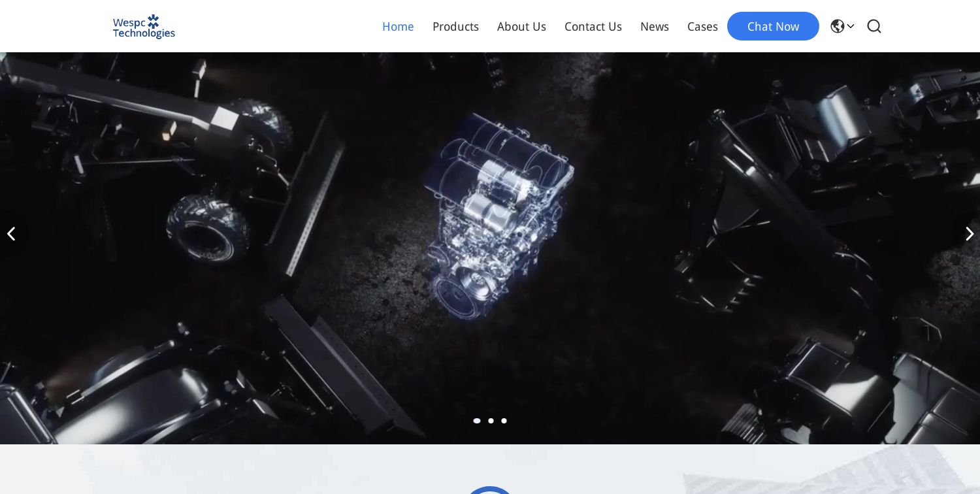Open the Products navigation dropdown
Screen dimensions: 980x494
click(x=455, y=26)
